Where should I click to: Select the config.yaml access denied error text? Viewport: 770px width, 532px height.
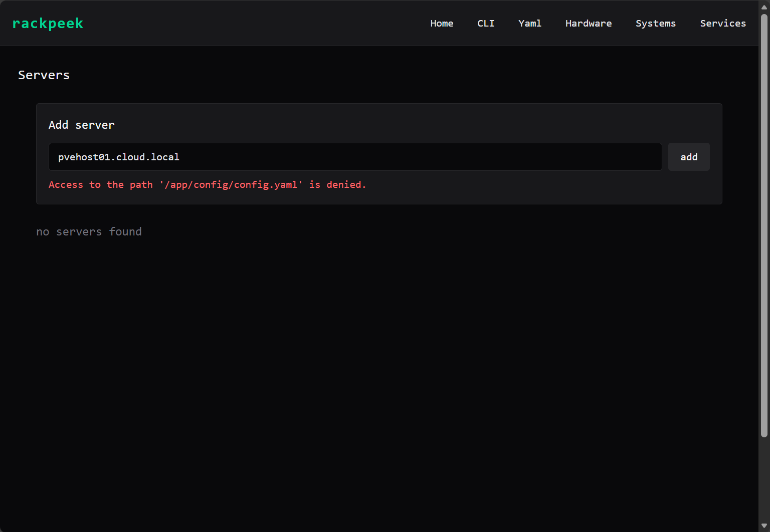click(x=208, y=185)
